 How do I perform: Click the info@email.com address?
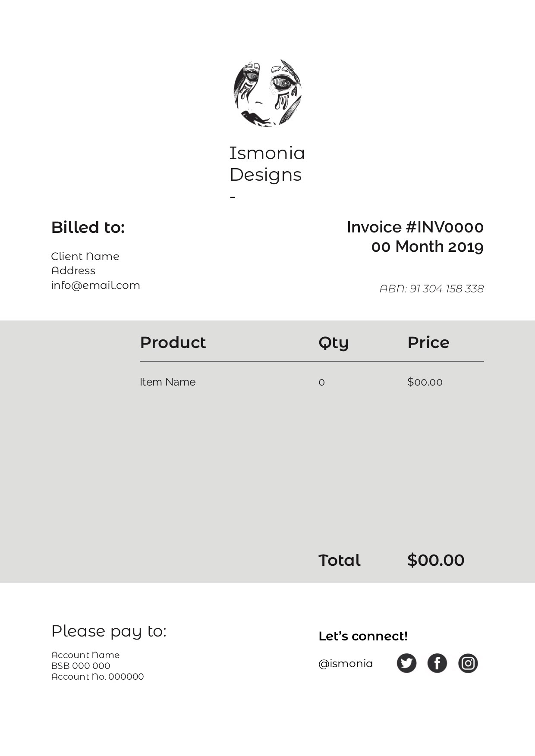click(x=96, y=285)
